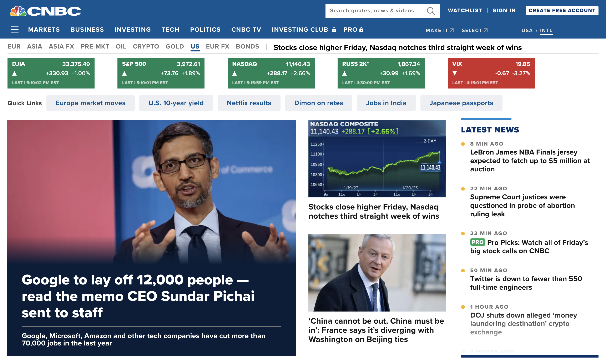The width and height of the screenshot is (606, 364).
Task: Open the RUSS 2K quote card
Action: click(381, 73)
